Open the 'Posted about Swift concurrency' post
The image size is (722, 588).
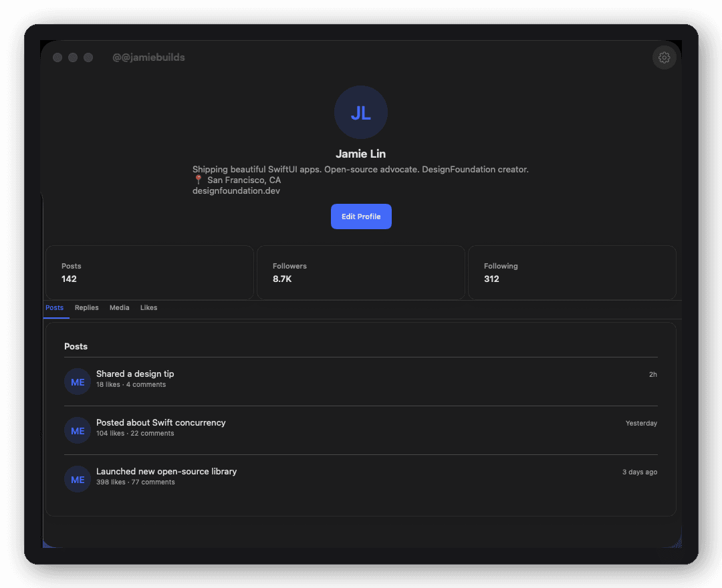[x=360, y=430]
